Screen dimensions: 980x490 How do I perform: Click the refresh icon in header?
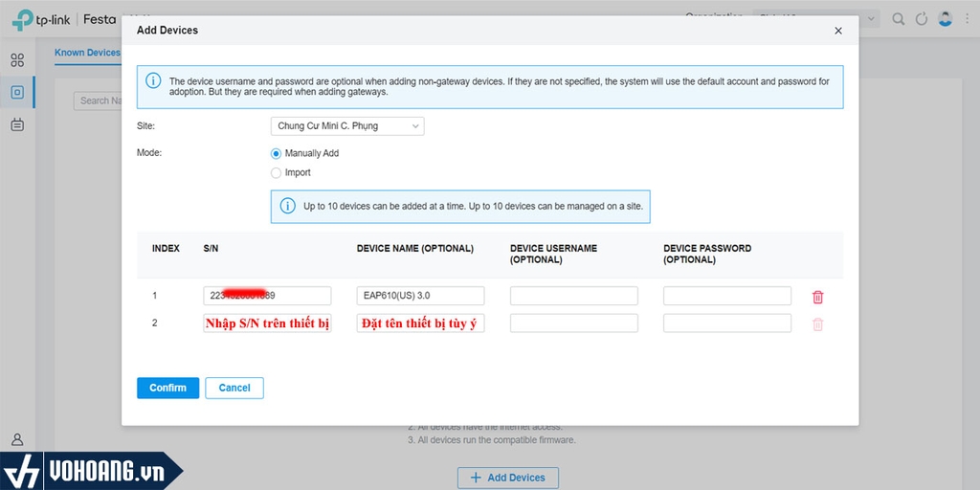coord(922,19)
